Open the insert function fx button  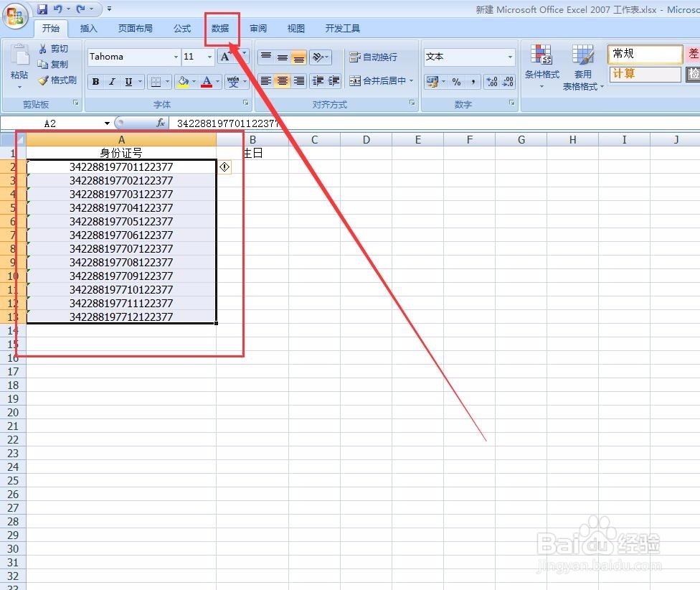[161, 123]
